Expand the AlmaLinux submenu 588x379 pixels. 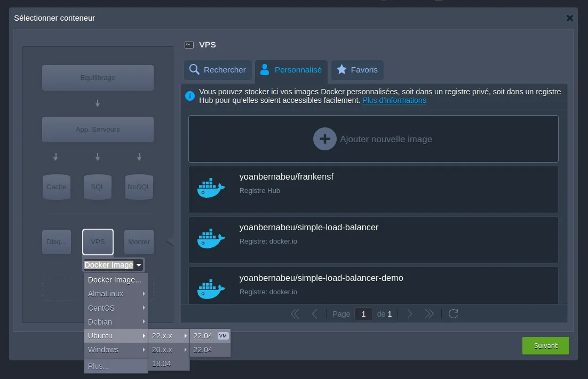(x=116, y=294)
